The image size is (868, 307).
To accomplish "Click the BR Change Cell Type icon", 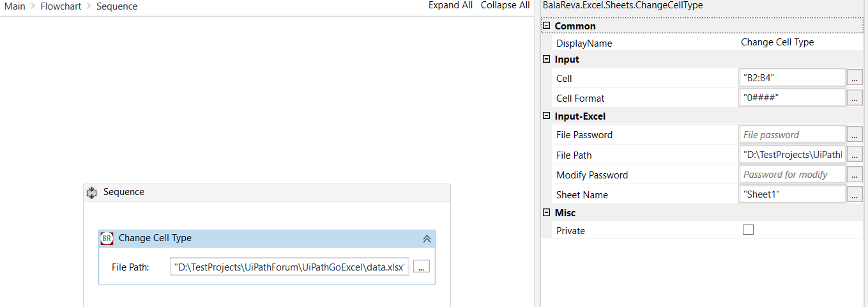I will click(x=107, y=238).
